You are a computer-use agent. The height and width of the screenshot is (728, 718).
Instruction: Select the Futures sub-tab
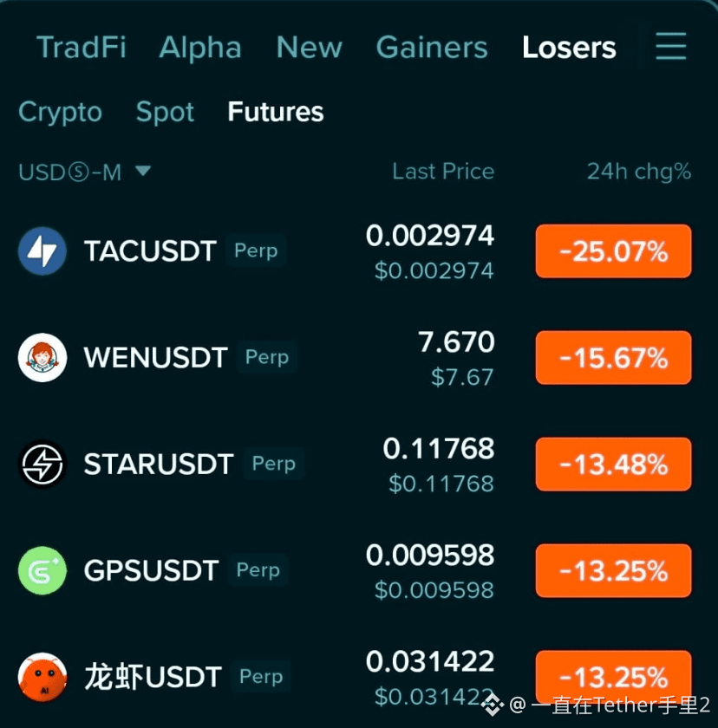(276, 112)
